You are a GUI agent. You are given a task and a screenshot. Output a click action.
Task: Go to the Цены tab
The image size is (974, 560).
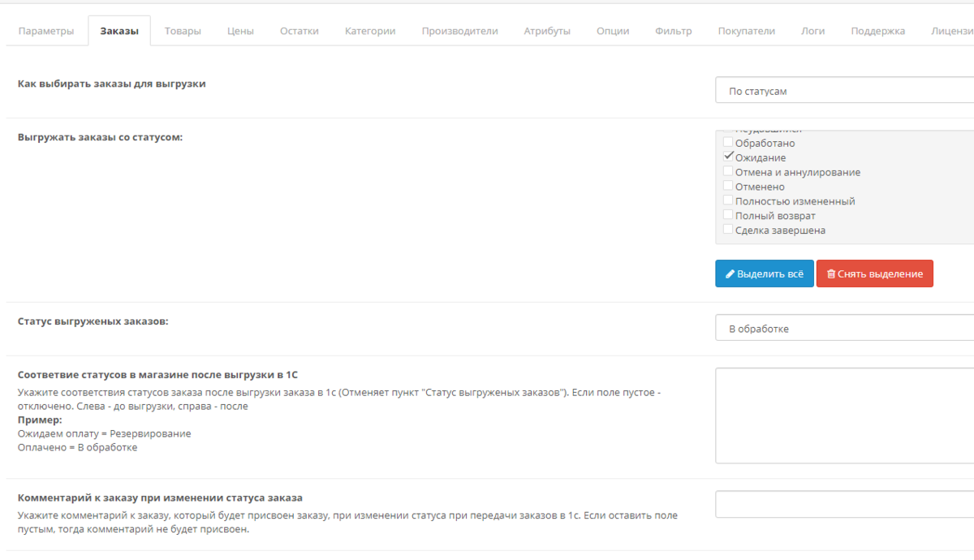240,31
